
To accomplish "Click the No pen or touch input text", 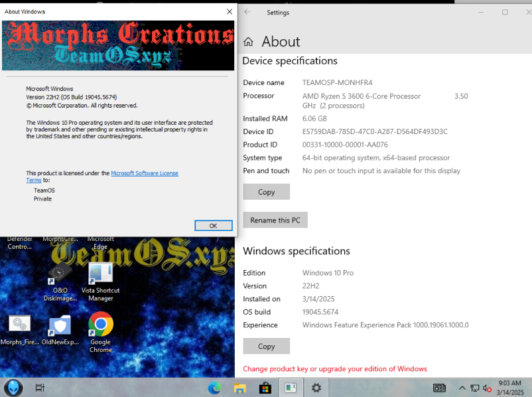I will coord(381,171).
